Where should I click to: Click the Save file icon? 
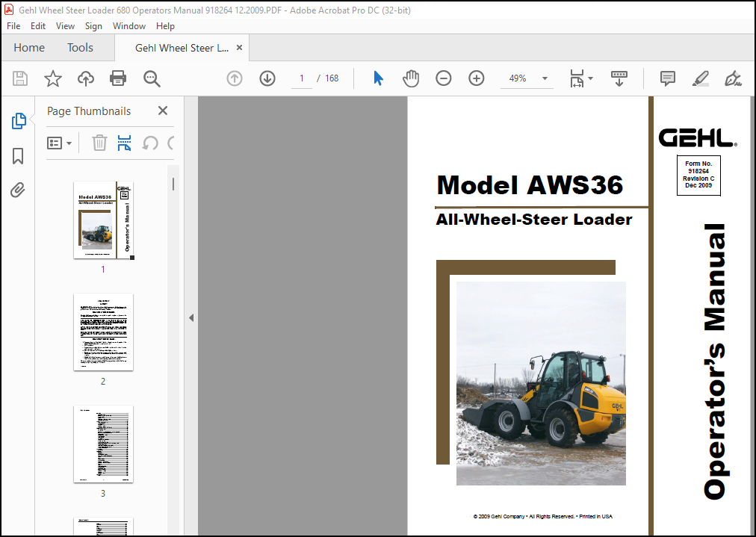19,78
